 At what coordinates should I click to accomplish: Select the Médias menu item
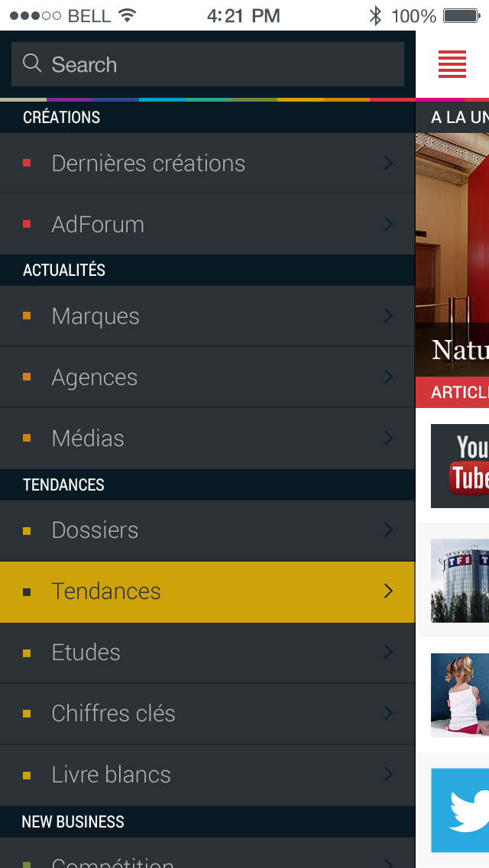pyautogui.click(x=207, y=439)
